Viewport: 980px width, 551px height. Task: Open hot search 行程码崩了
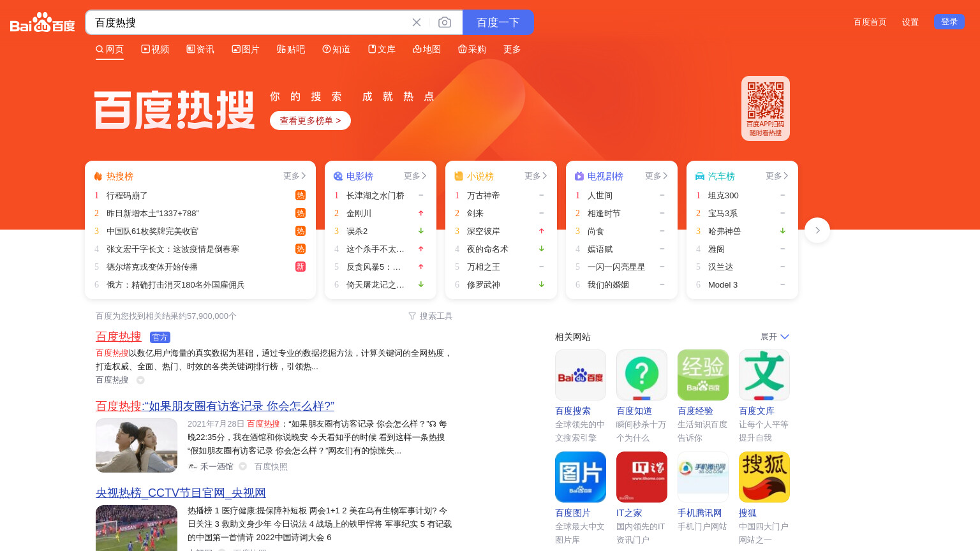click(127, 195)
